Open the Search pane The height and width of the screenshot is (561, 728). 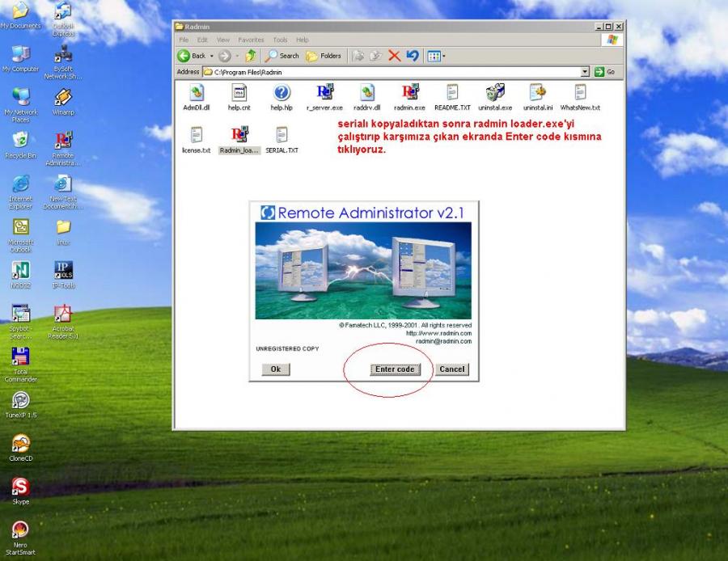pos(281,56)
